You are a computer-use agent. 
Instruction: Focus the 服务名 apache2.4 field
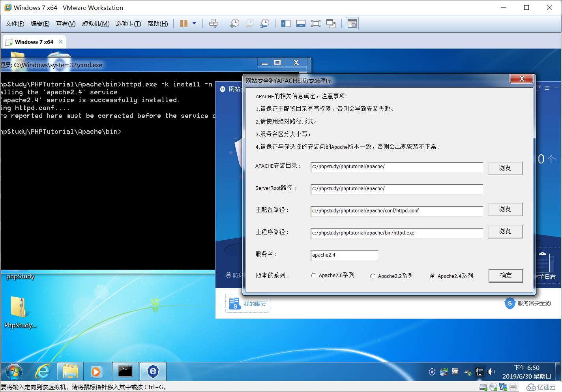[345, 255]
